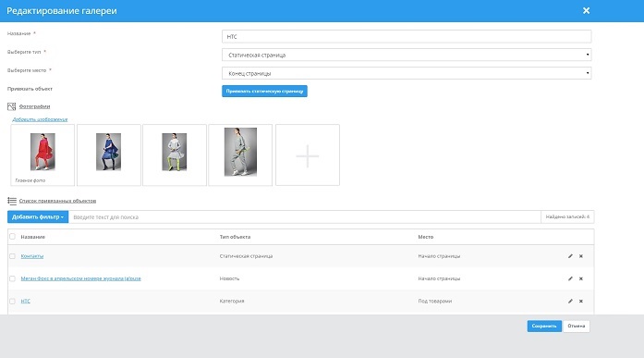Edit the Меган Фокс news row

pyautogui.click(x=570, y=278)
